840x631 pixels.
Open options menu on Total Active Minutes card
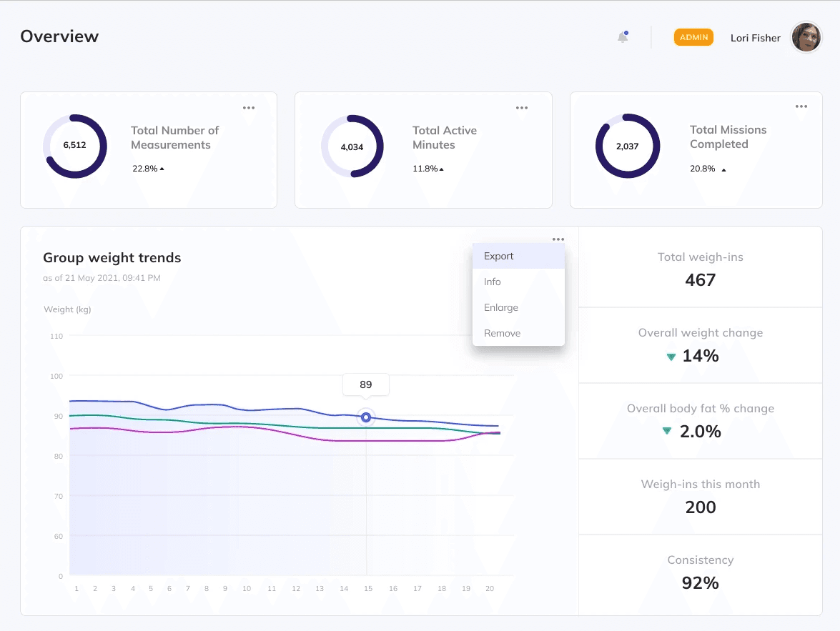click(x=522, y=107)
